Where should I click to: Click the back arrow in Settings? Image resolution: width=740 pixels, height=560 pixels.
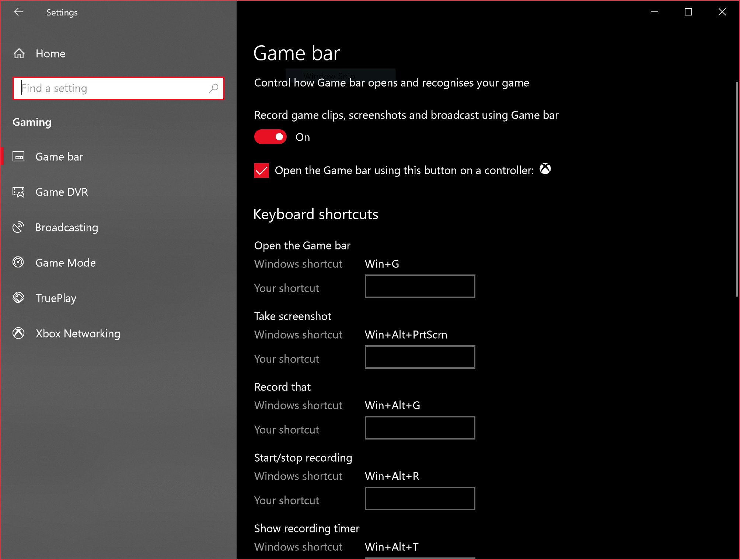coord(18,12)
